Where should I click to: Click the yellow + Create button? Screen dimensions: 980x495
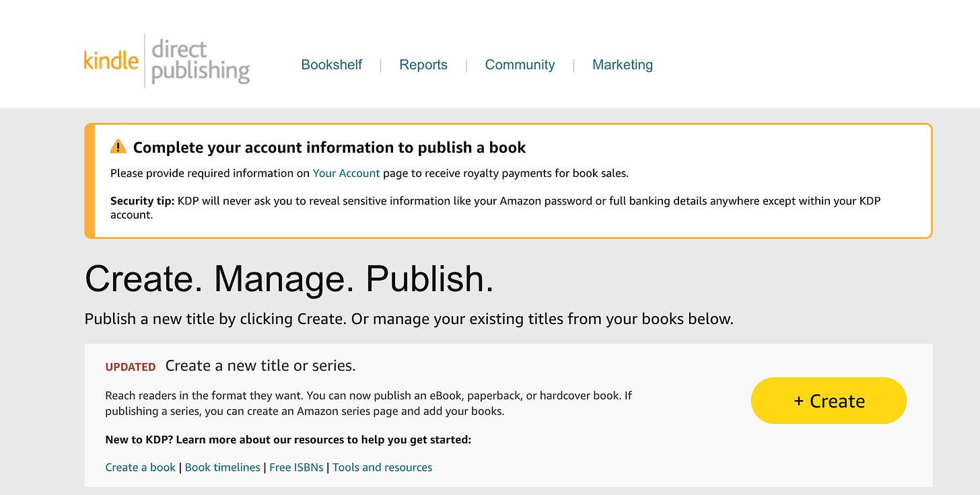click(829, 401)
